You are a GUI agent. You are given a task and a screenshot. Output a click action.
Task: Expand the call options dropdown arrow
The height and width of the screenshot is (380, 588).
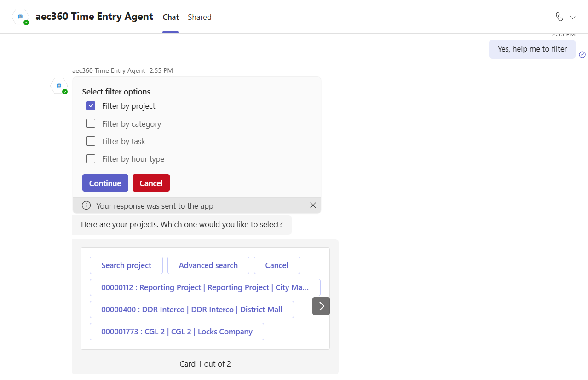pos(573,18)
